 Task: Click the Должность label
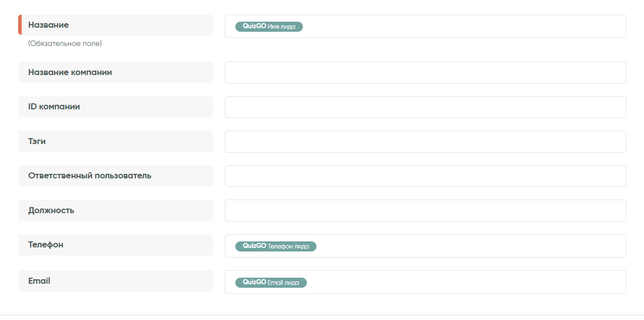(x=51, y=211)
